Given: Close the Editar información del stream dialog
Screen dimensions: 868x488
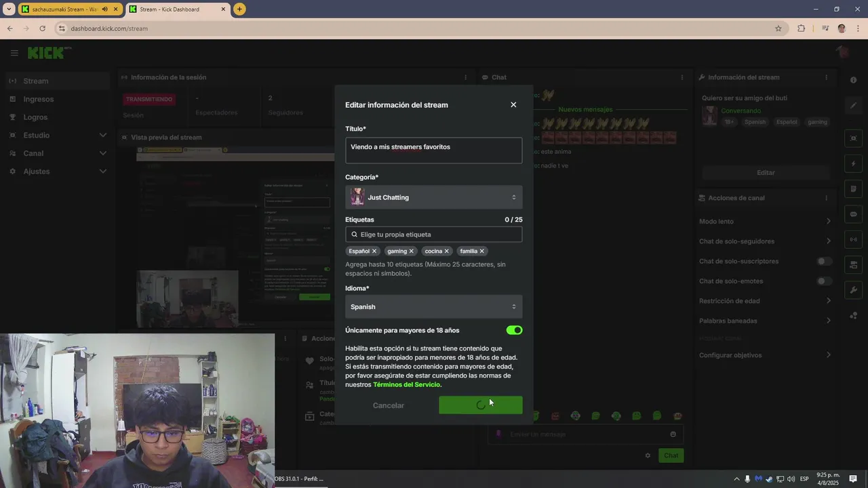Looking at the screenshot, I should 513,104.
